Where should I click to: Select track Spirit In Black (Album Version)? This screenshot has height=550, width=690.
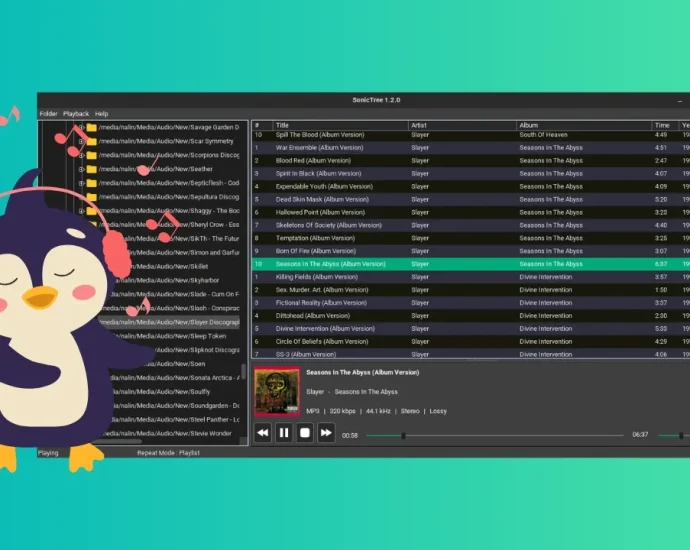pos(471,174)
